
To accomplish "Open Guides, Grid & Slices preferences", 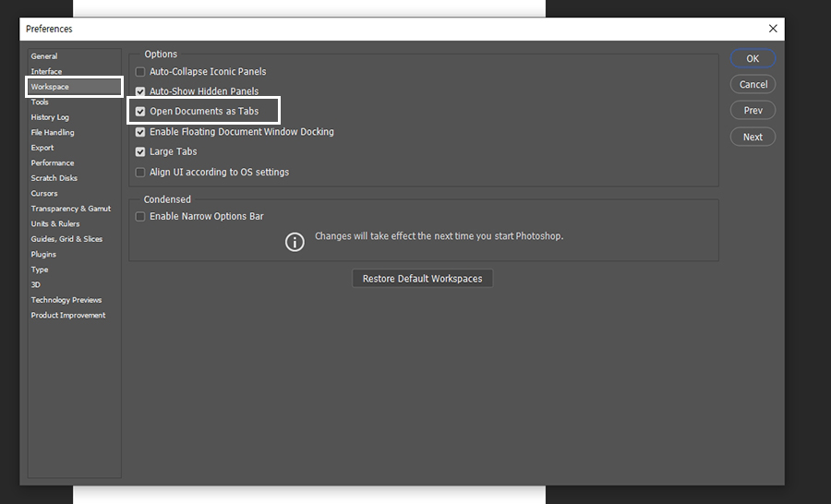I will click(x=66, y=239).
